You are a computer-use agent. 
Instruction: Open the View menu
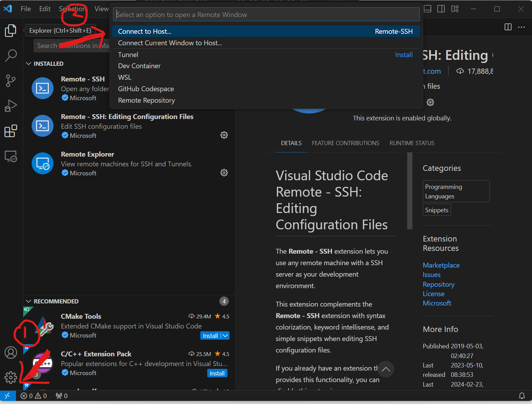[102, 9]
